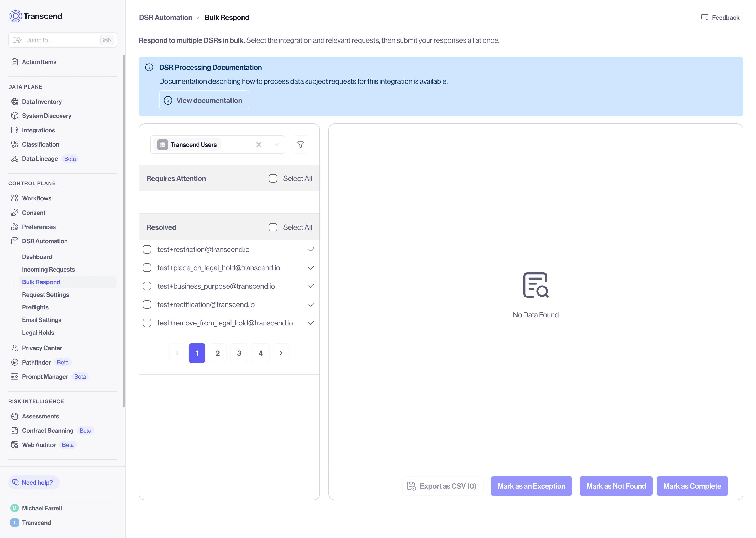This screenshot has width=756, height=538.
Task: Click the test+restriction@transcend.io row checkmark
Action: tap(311, 250)
